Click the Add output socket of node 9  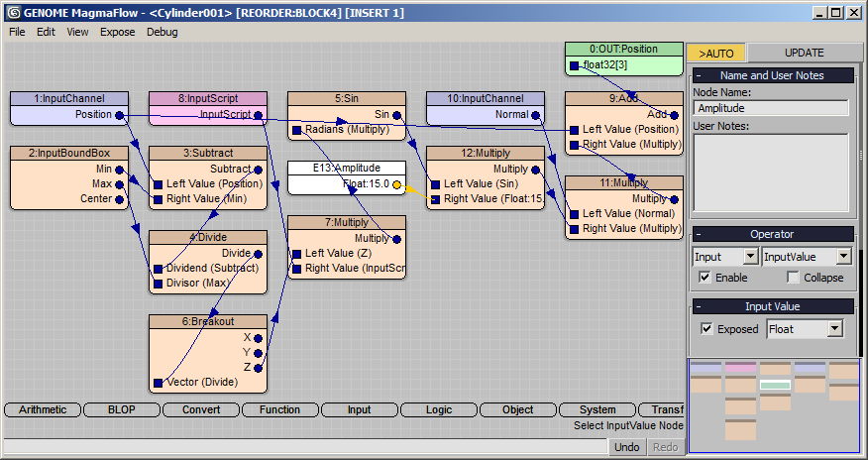click(x=674, y=115)
